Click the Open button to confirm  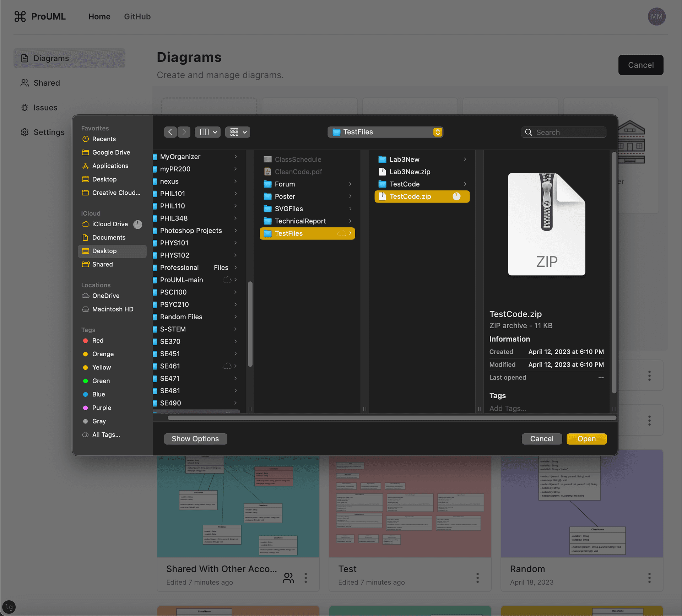[586, 438]
